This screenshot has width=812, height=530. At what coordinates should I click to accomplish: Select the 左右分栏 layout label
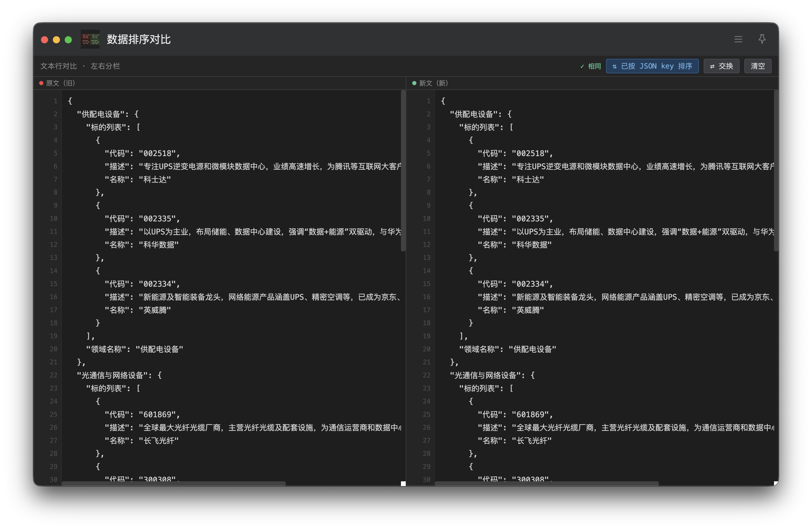105,66
